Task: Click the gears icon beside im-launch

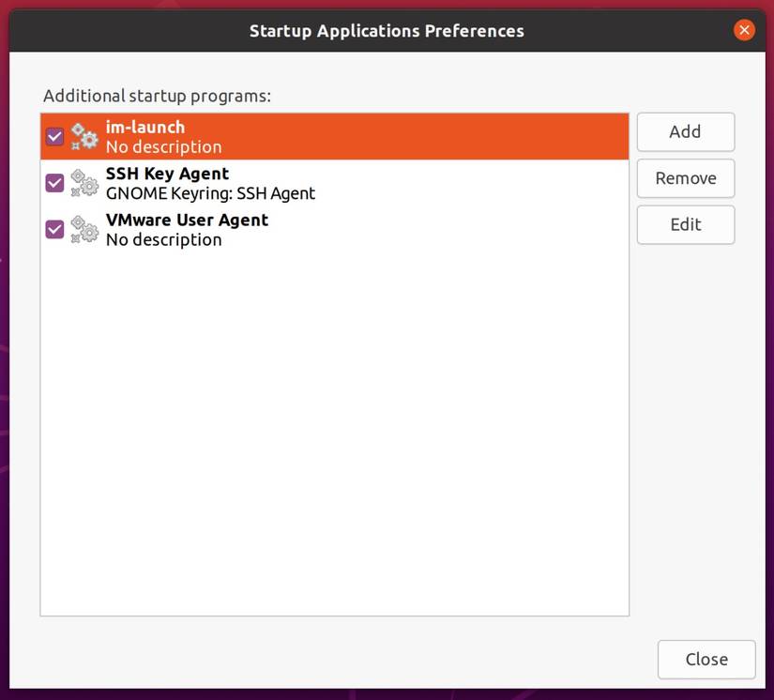Action: [x=83, y=136]
